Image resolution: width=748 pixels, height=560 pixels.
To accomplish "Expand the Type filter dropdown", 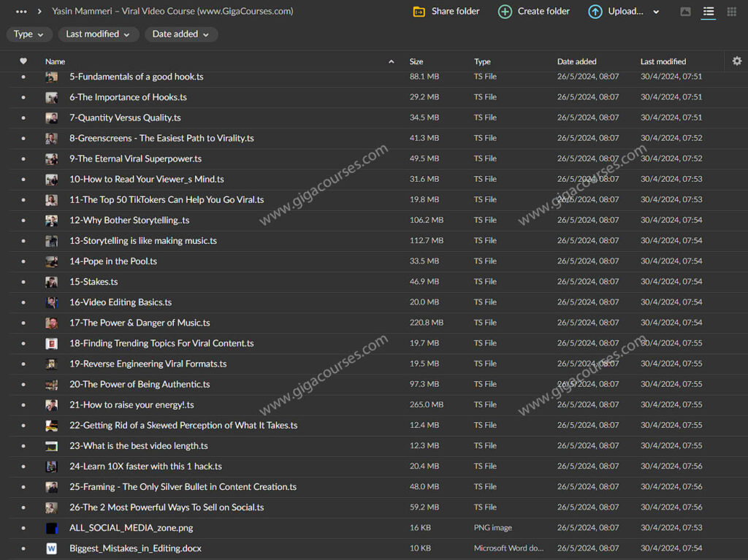I will (29, 34).
